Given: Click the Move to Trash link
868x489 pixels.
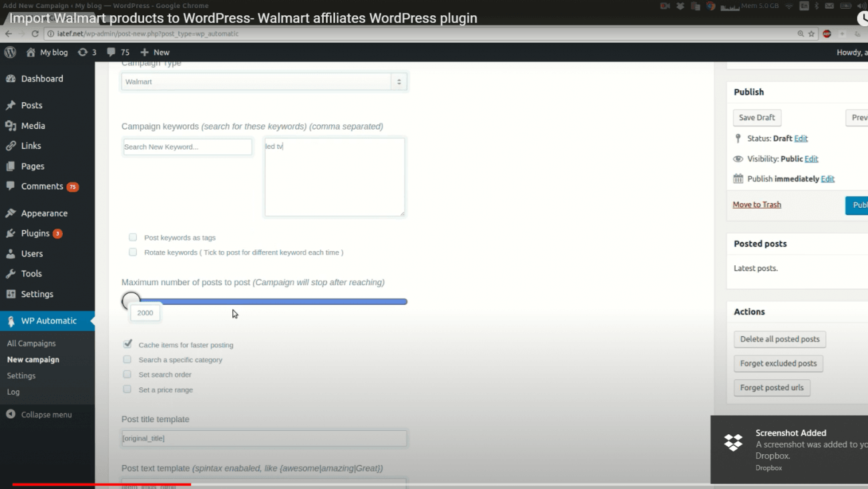Looking at the screenshot, I should coord(757,204).
